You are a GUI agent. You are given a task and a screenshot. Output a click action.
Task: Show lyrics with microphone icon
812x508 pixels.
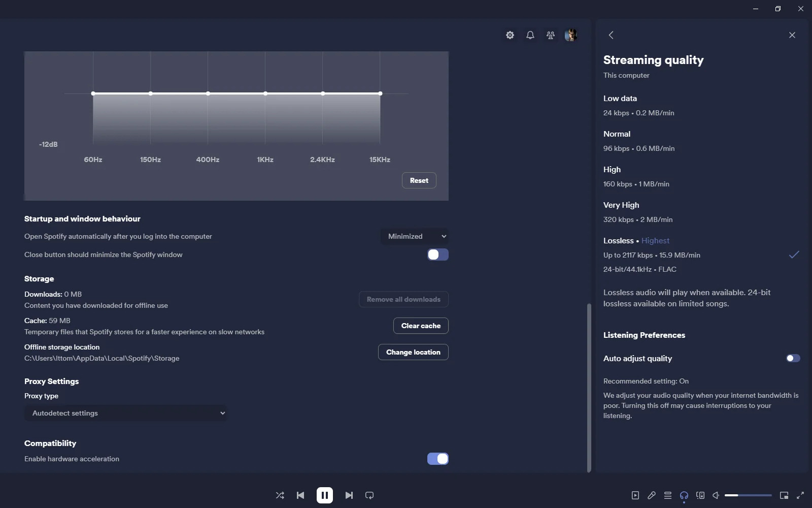(x=652, y=495)
